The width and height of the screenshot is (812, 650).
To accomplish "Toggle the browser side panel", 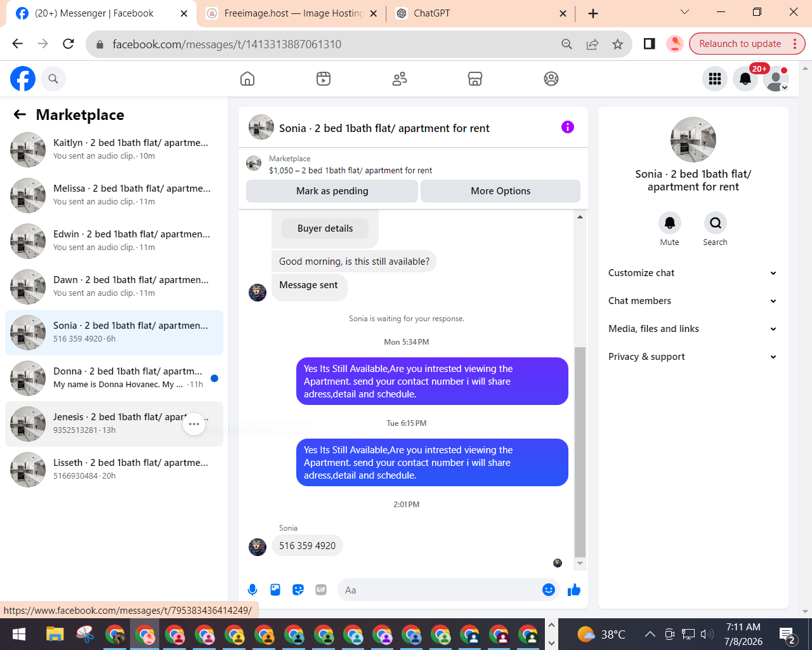I will tap(649, 44).
